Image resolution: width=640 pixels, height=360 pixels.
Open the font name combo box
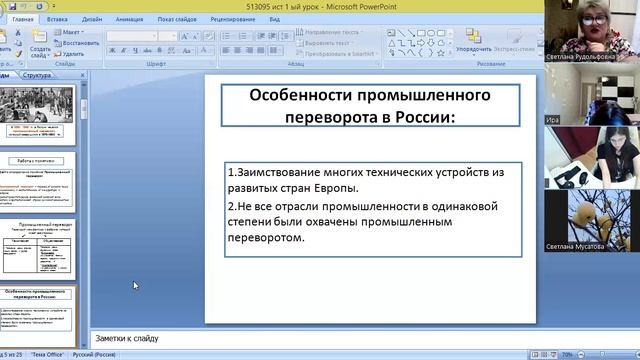coord(132,36)
